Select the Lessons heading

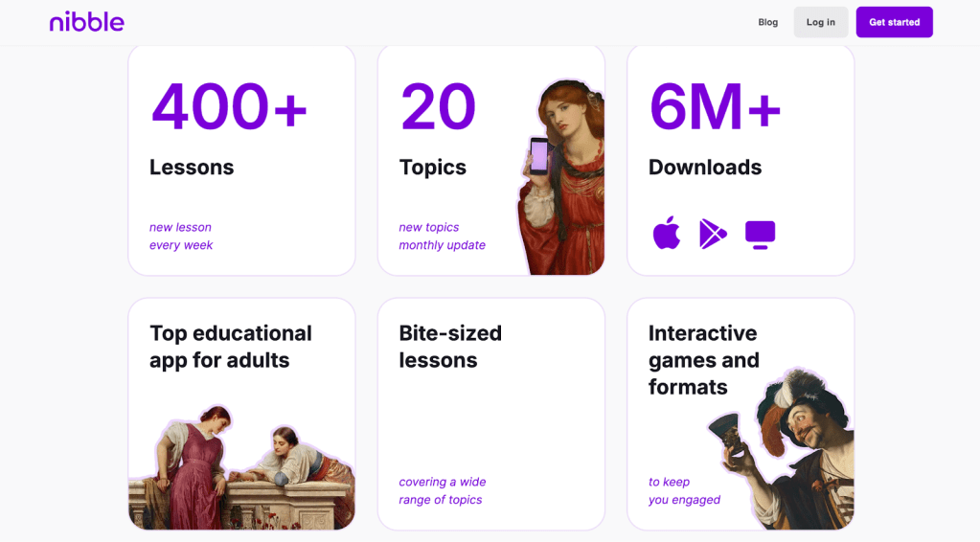coord(192,167)
